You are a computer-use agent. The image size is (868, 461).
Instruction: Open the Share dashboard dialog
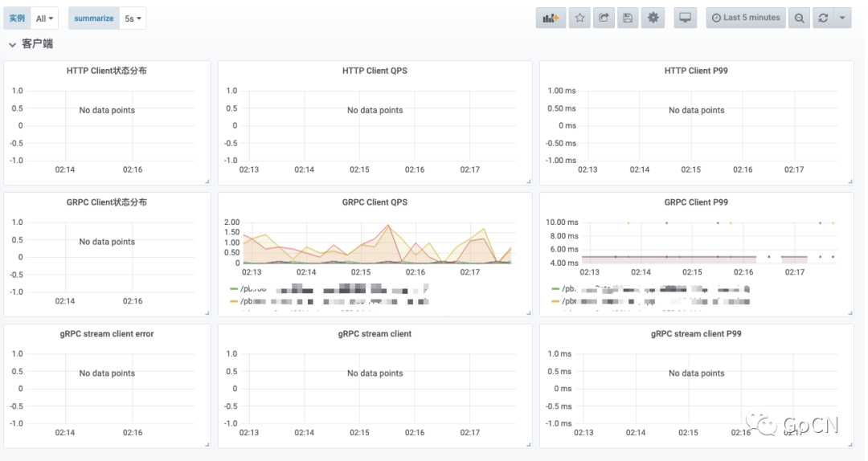(x=604, y=18)
